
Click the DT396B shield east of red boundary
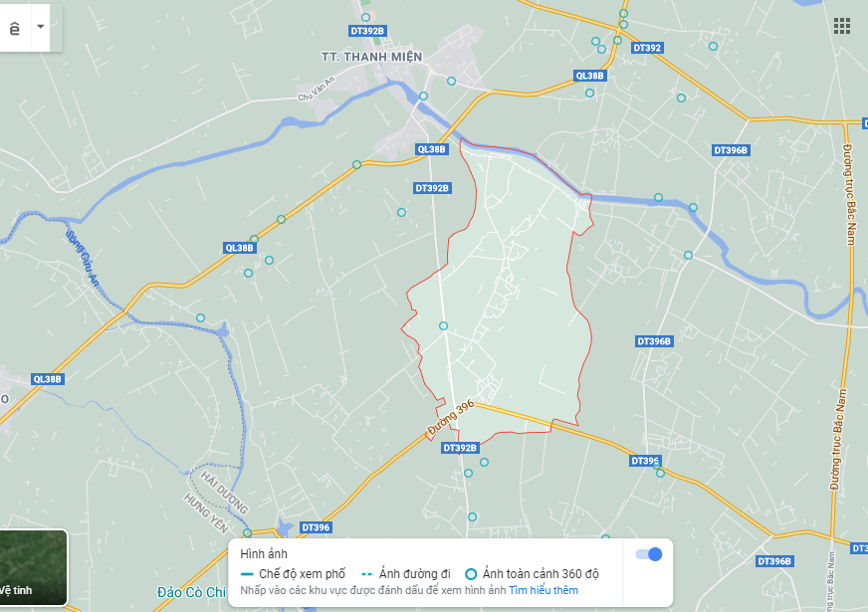(x=654, y=341)
